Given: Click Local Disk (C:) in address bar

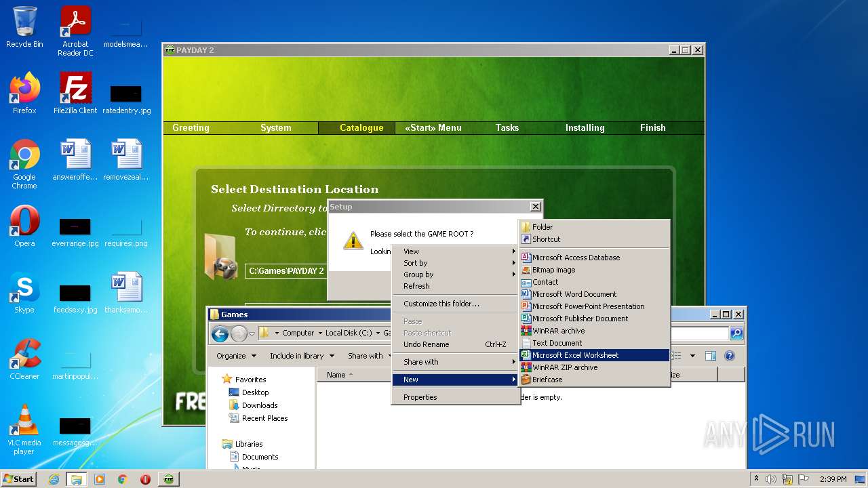Looking at the screenshot, I should point(349,333).
